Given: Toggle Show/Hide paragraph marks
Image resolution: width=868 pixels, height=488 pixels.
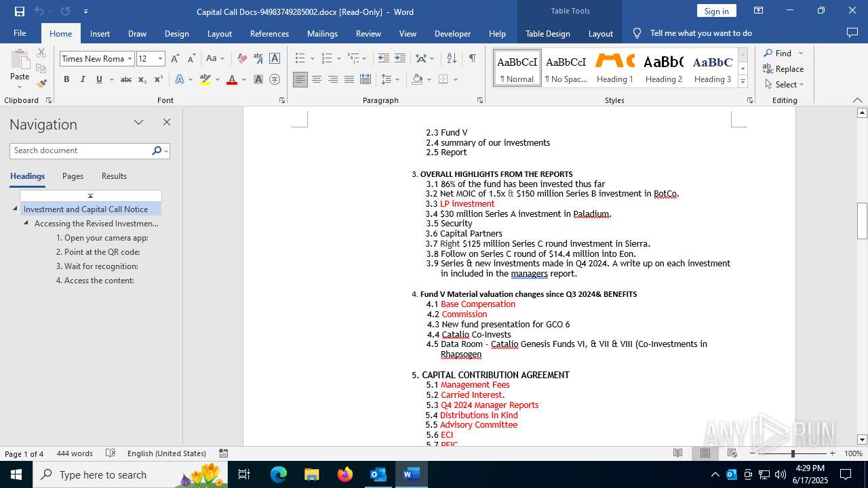Looking at the screenshot, I should (472, 59).
